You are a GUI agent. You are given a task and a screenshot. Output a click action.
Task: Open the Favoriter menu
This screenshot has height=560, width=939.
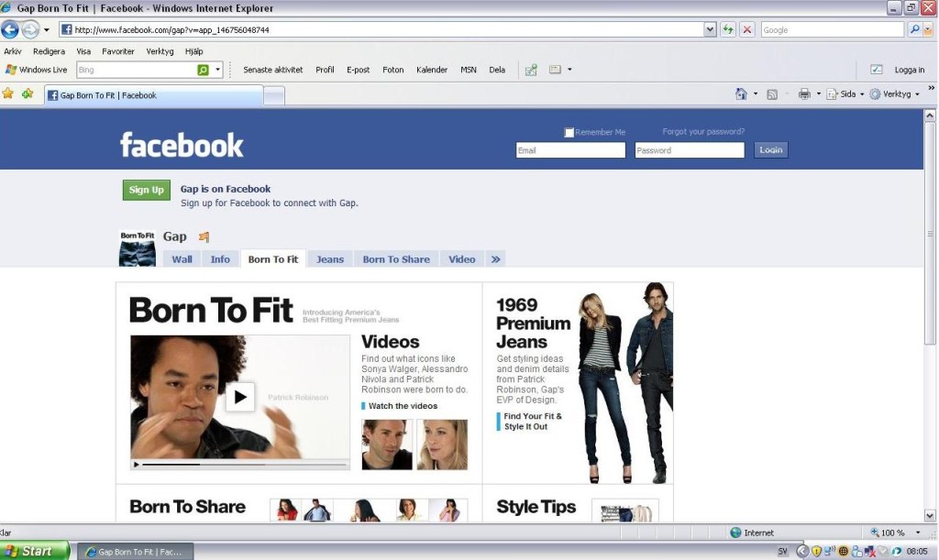pyautogui.click(x=118, y=51)
